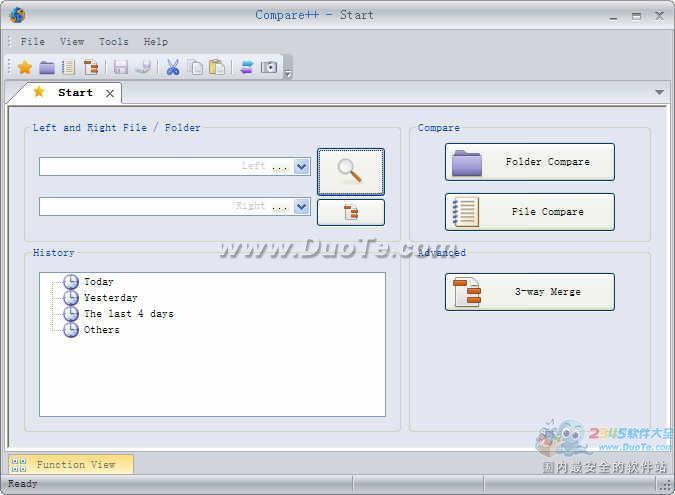Click the clock icon beside Others

pyautogui.click(x=71, y=330)
